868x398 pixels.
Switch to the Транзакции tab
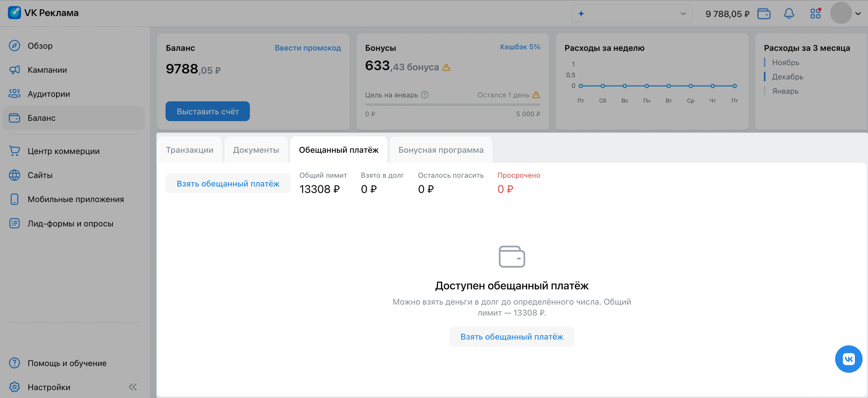[189, 150]
